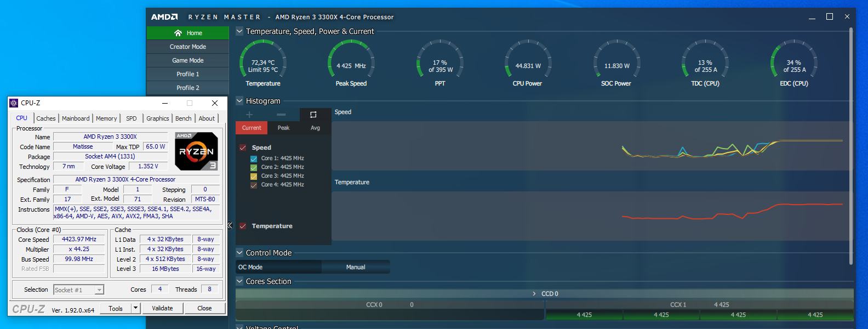Click the Peak Speed gauge
Viewport: 868px width, 329px height.
click(x=351, y=64)
